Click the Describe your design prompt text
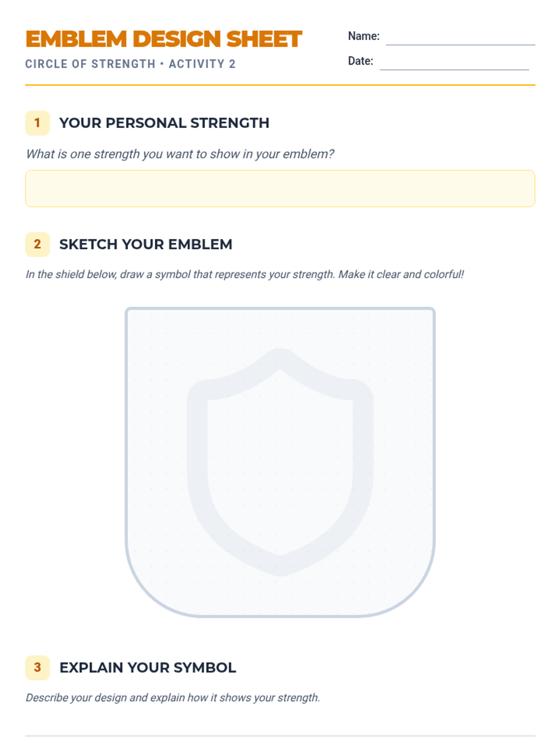The width and height of the screenshot is (560, 747). pos(173,698)
